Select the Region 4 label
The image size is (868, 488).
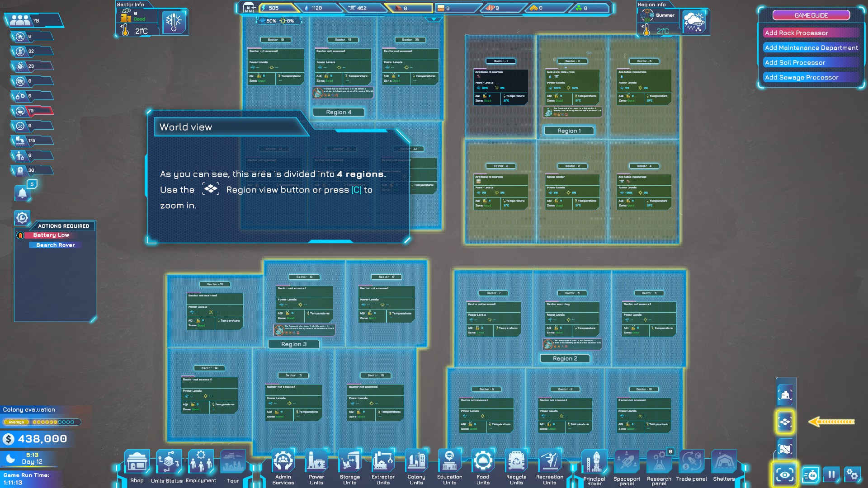338,112
